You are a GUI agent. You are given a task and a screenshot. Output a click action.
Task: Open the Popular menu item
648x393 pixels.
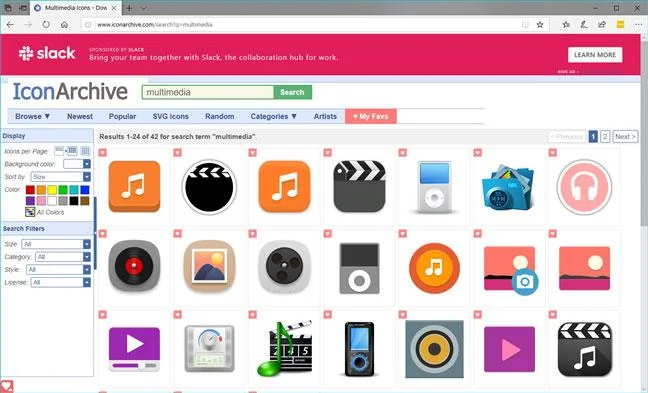tap(122, 117)
